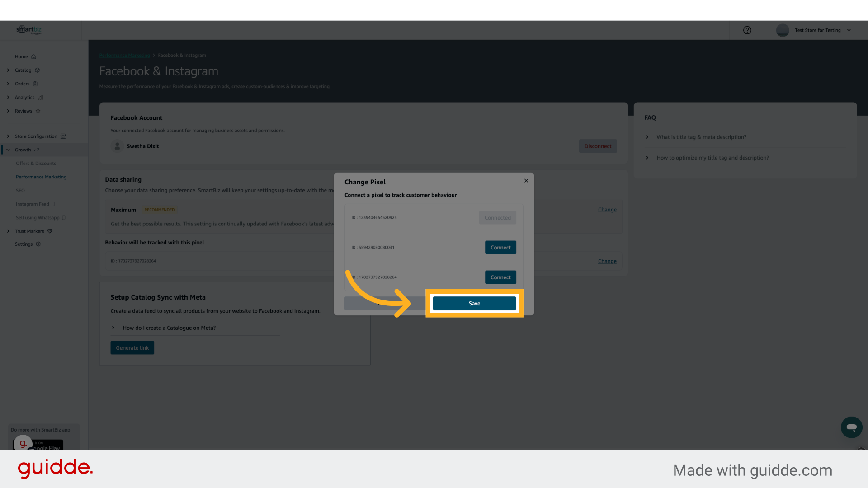
Task: Click the Trust Markers badge icon
Action: click(50, 231)
